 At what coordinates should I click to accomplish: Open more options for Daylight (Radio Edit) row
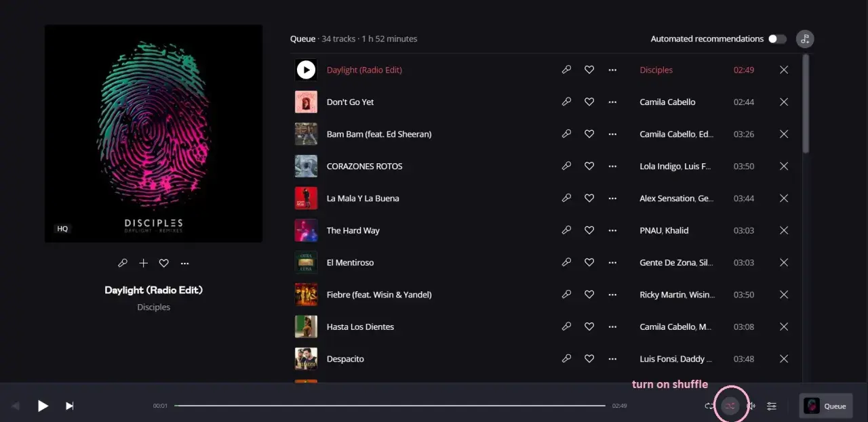(612, 70)
